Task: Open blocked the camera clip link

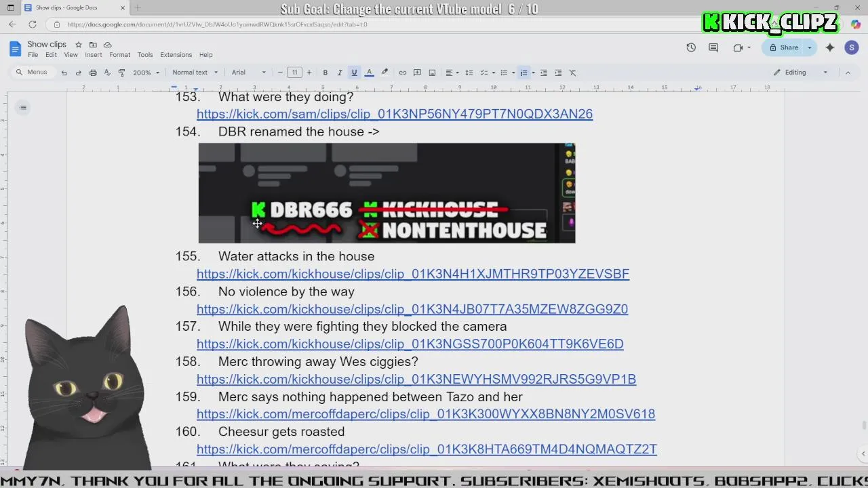Action: [x=410, y=344]
